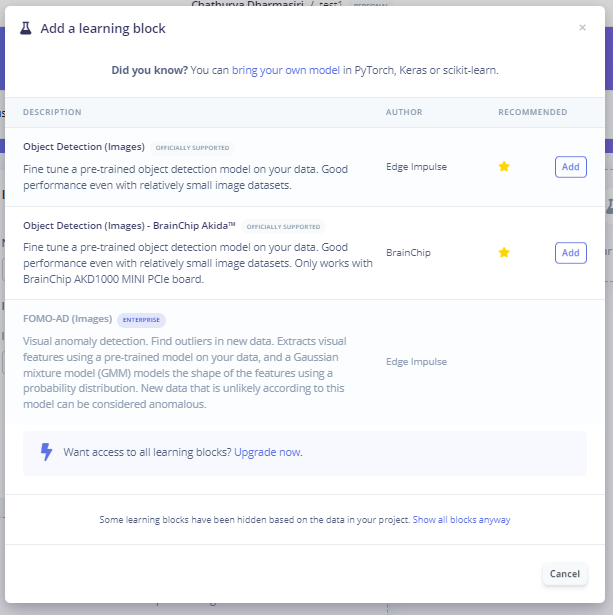The image size is (613, 615).
Task: Click the 'Upgrade now' link
Action: pyautogui.click(x=267, y=452)
